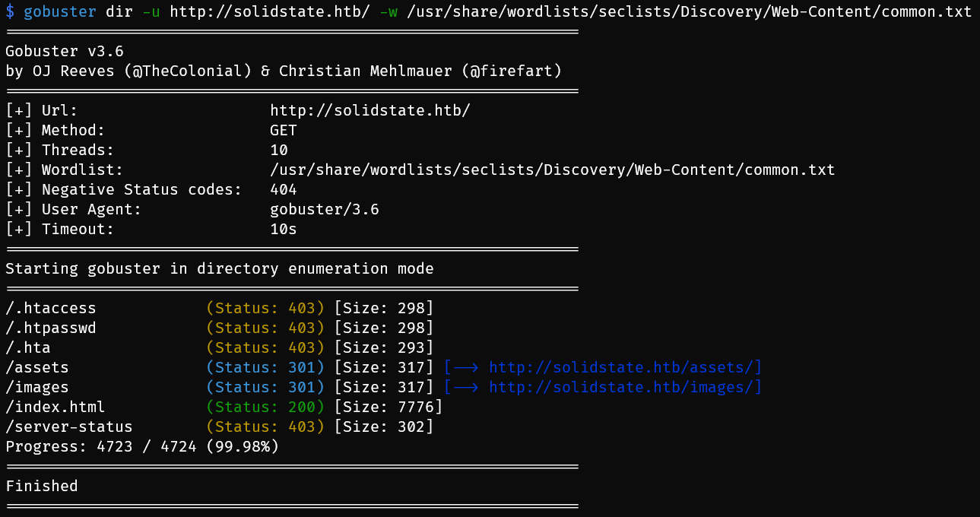This screenshot has width=980, height=517.
Task: Click the Size: 7776 value
Action: (x=389, y=407)
